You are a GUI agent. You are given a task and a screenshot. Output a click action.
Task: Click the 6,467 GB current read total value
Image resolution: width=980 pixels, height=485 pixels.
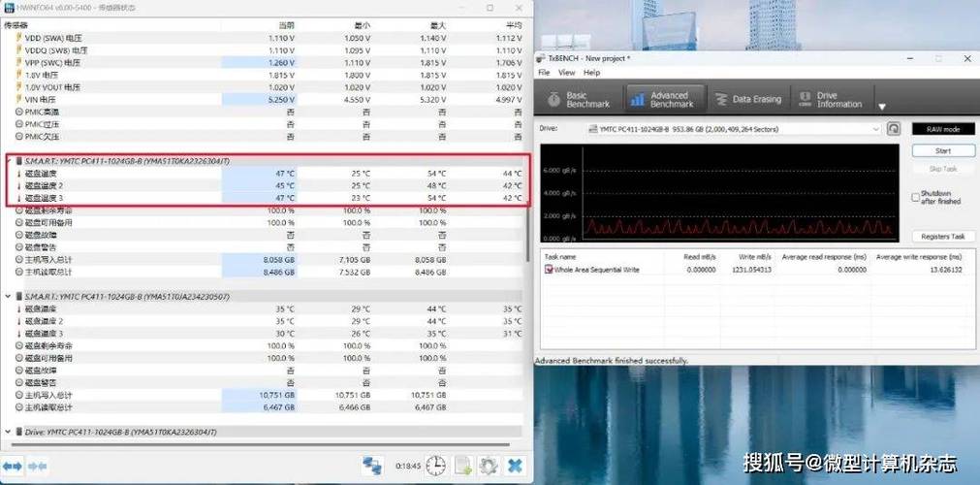pyautogui.click(x=279, y=407)
